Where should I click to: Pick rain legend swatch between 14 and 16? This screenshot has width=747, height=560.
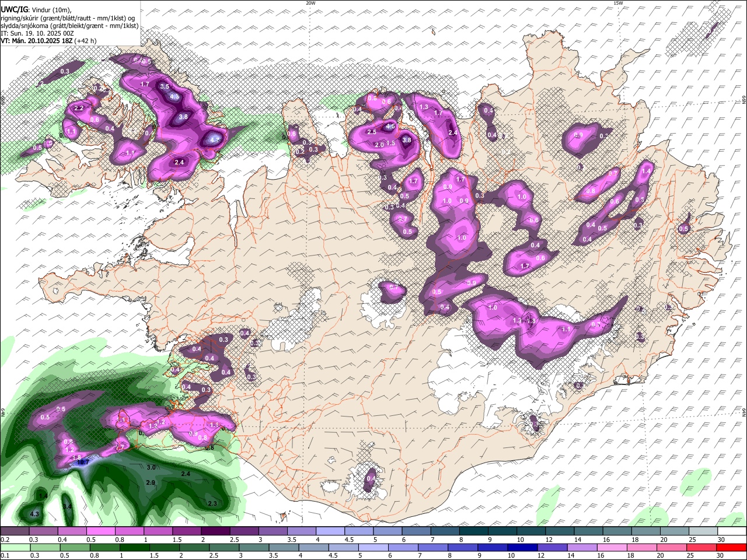point(583,547)
